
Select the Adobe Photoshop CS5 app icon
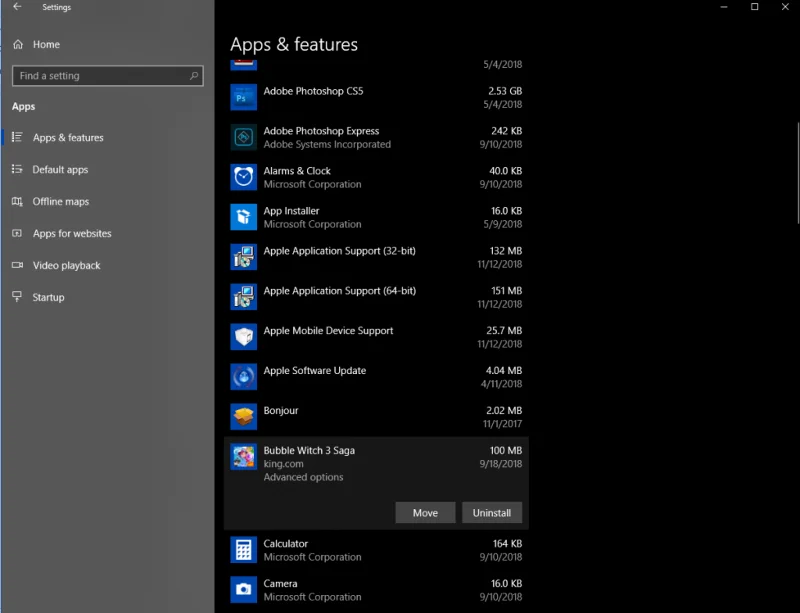[x=242, y=97]
